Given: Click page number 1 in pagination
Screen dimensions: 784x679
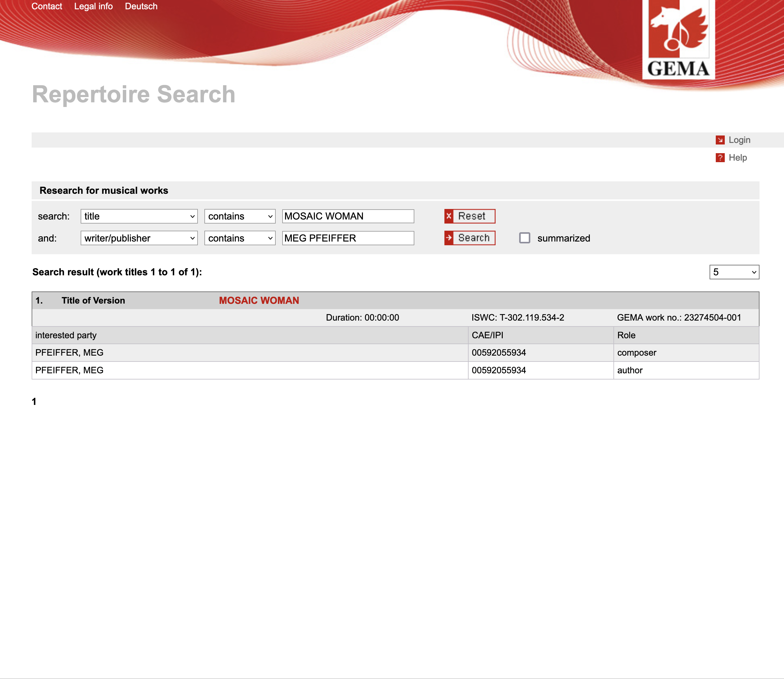Looking at the screenshot, I should coord(34,402).
